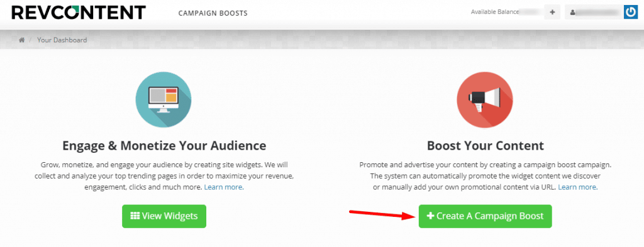Click the Boost Your Content heading
The width and height of the screenshot is (644, 247).
485,146
